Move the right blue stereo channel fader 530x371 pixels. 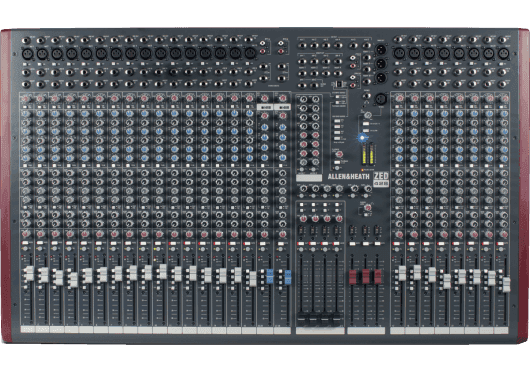tap(288, 277)
